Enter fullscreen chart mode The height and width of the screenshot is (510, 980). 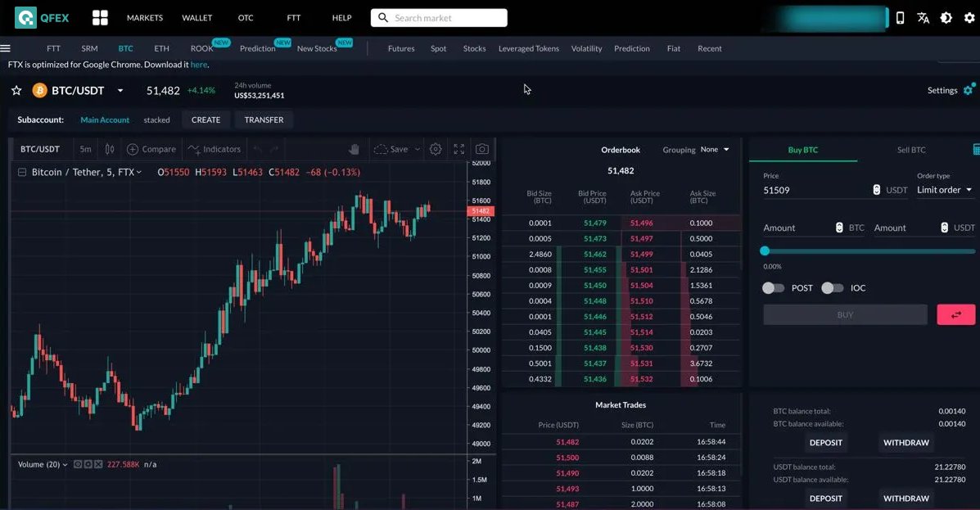[x=458, y=149]
